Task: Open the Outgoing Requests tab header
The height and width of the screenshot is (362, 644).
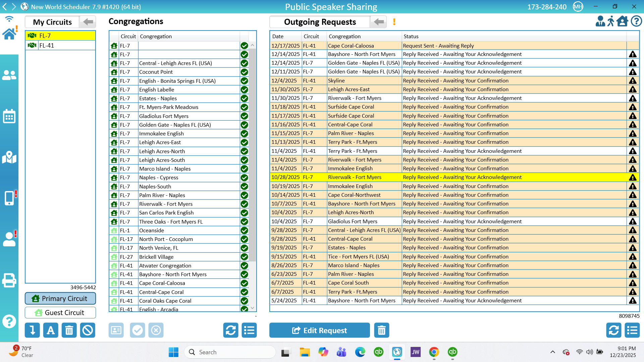Action: [x=320, y=22]
